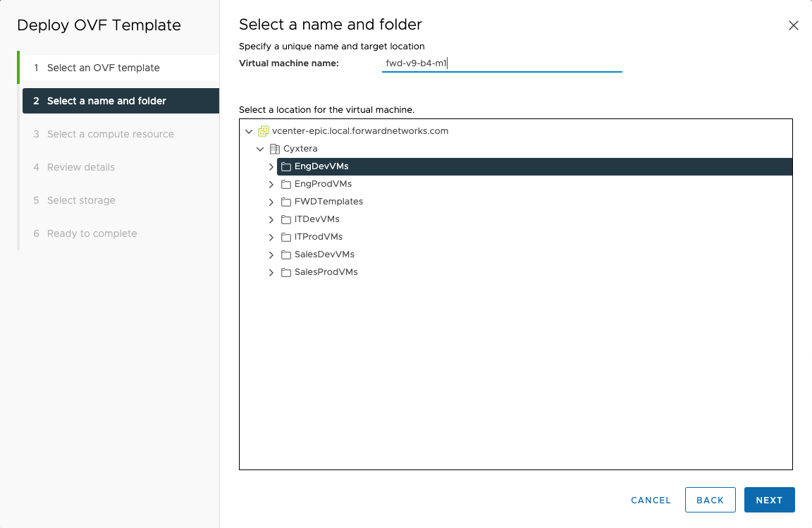Expand the EngDevVMs folder
This screenshot has width=812, height=528.
pos(271,167)
